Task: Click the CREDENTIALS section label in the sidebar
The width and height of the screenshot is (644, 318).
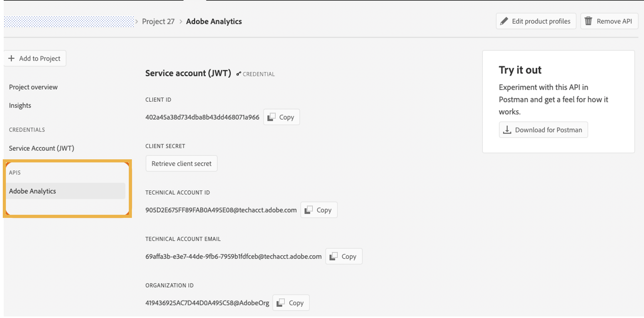Action: (27, 130)
